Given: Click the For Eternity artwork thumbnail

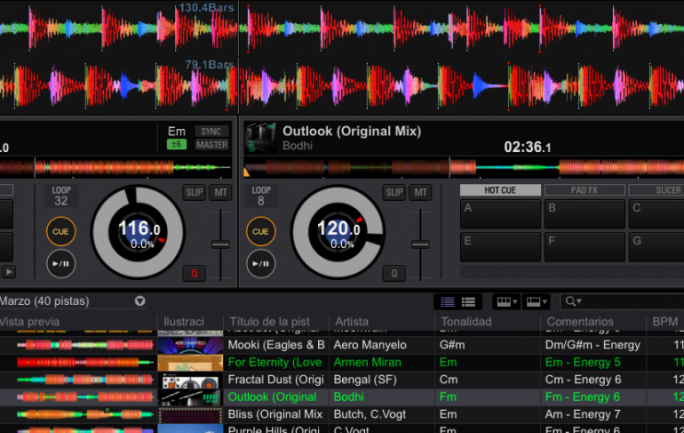Looking at the screenshot, I should (x=190, y=362).
